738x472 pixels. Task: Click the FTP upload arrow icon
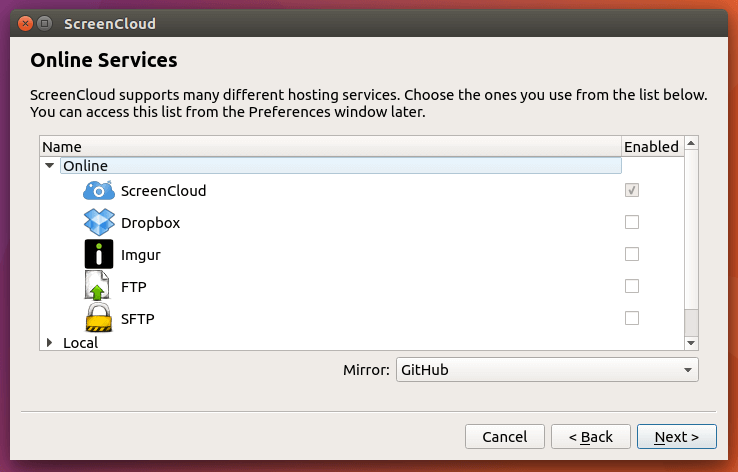point(98,286)
